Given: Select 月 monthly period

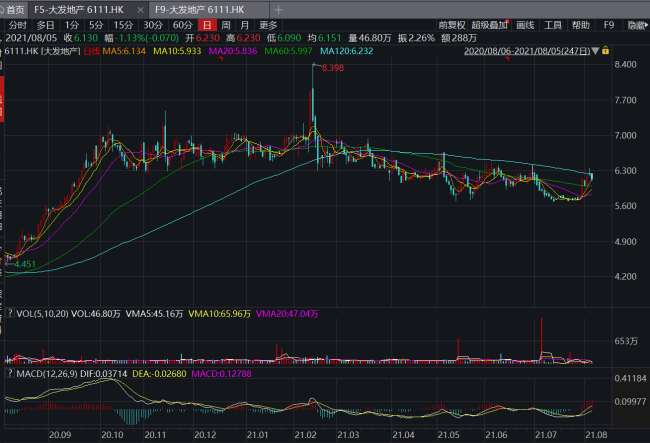Looking at the screenshot, I should coord(245,25).
